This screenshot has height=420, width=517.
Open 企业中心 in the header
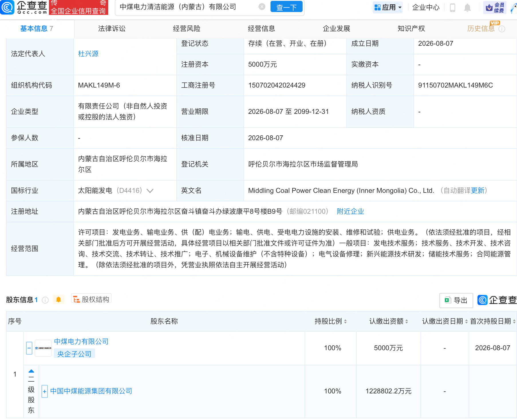click(426, 7)
